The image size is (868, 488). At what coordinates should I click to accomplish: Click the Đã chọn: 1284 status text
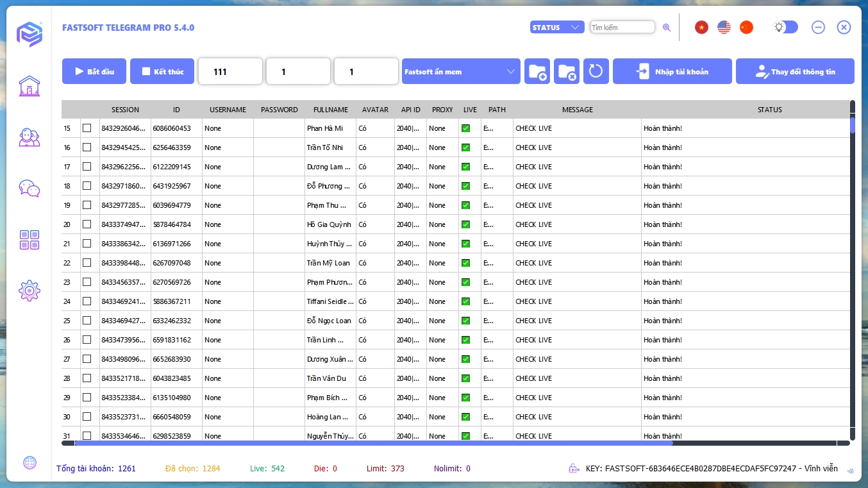pos(192,469)
